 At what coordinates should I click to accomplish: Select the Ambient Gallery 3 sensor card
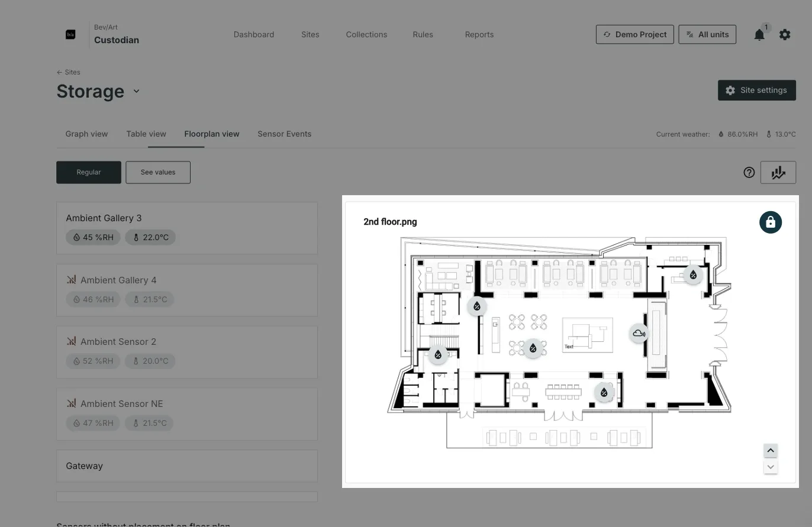[x=187, y=228]
